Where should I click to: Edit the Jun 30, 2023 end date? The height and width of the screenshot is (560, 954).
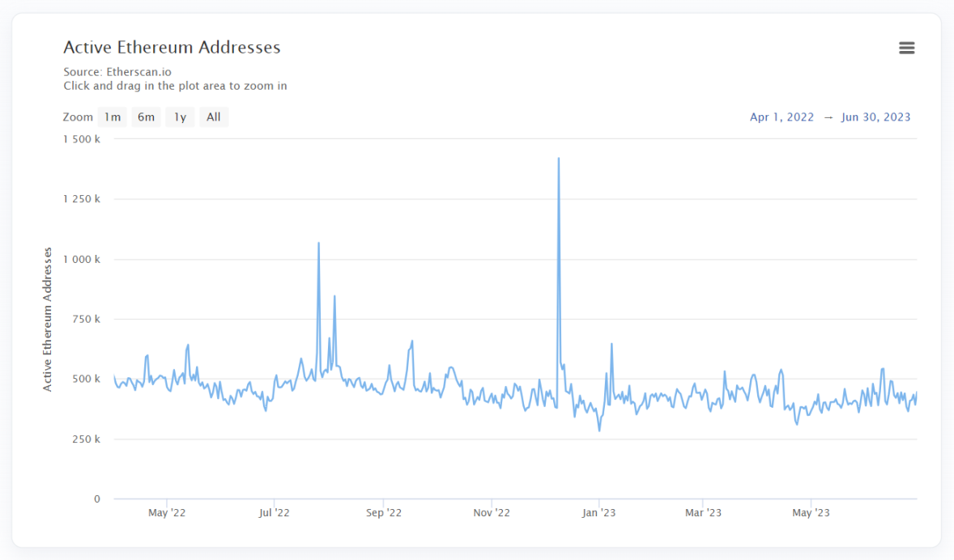tap(875, 117)
